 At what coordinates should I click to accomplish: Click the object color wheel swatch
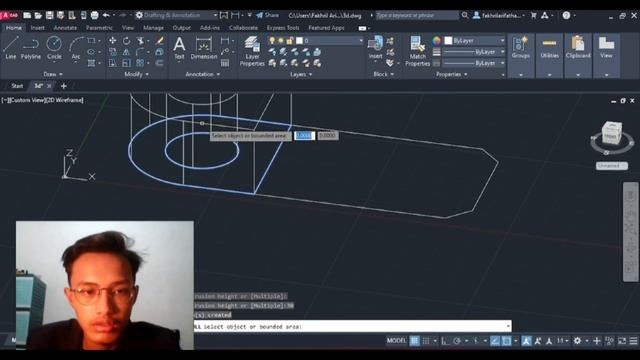click(437, 40)
